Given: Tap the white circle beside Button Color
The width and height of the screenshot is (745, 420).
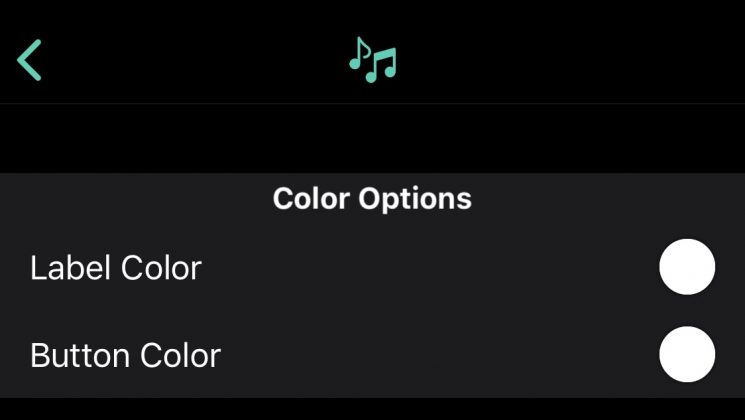Looking at the screenshot, I should coord(687,354).
